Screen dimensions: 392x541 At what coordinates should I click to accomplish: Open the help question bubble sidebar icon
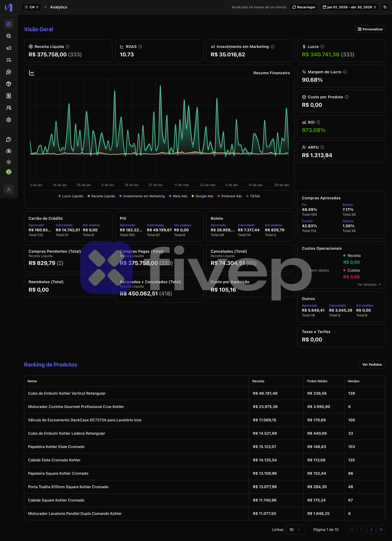click(9, 139)
